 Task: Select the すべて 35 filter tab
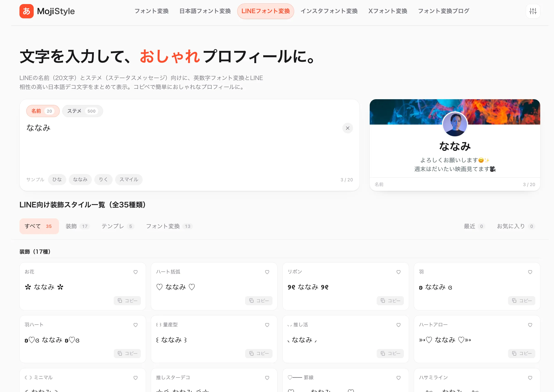[x=39, y=226]
